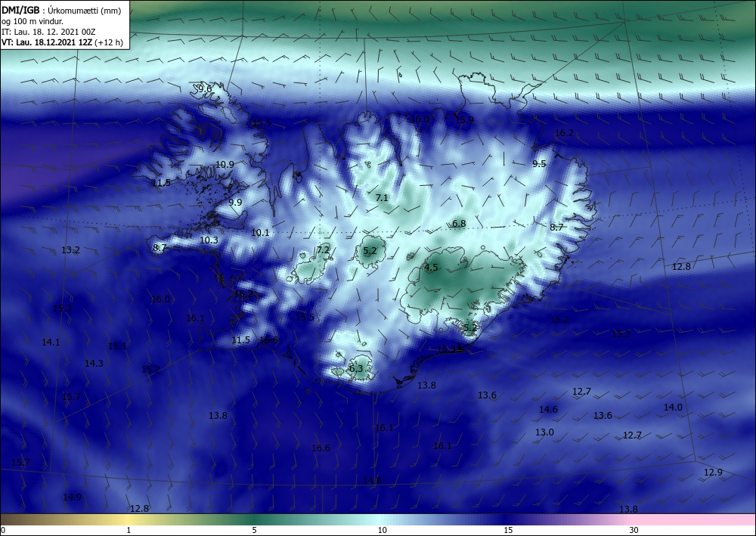Click the 12.9 value in the southeast corner
This screenshot has height=536, width=756.
713,472
